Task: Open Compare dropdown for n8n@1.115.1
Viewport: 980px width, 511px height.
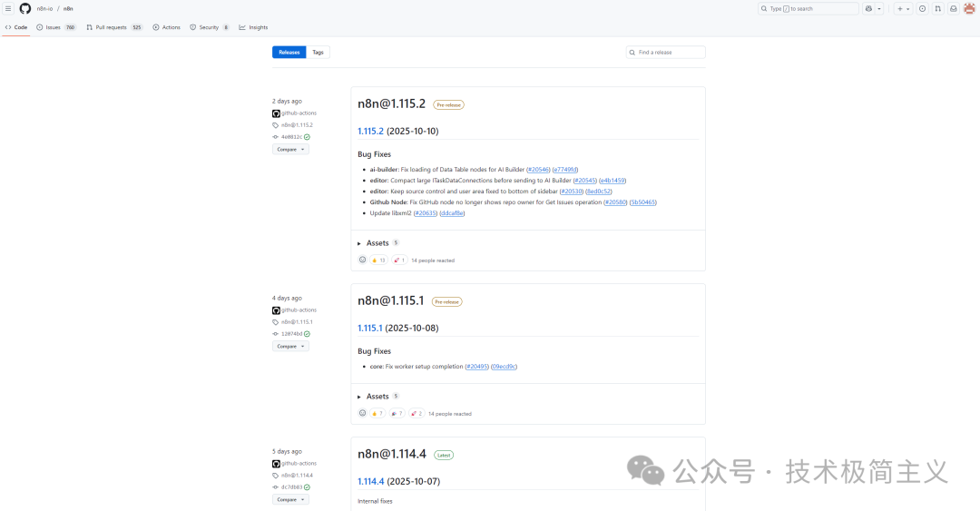Action: point(290,347)
